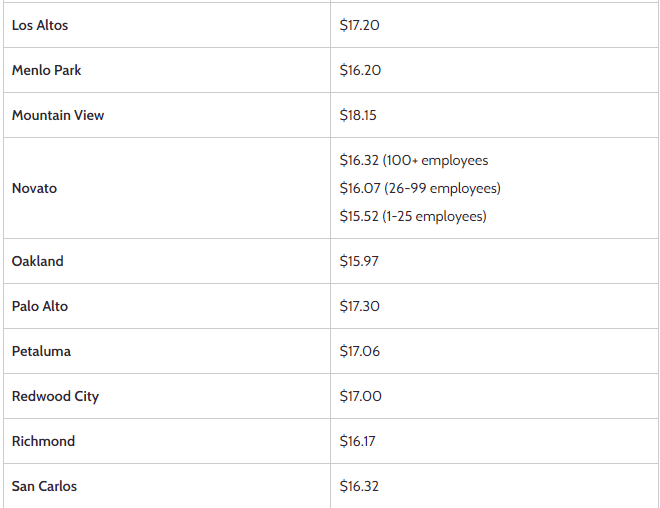
Task: Click the San Carlos city name
Action: (x=44, y=486)
